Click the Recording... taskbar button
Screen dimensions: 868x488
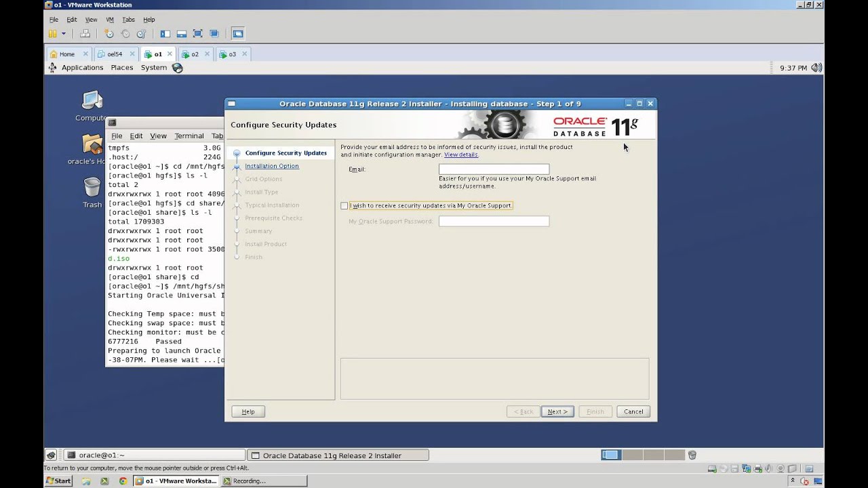tap(264, 481)
